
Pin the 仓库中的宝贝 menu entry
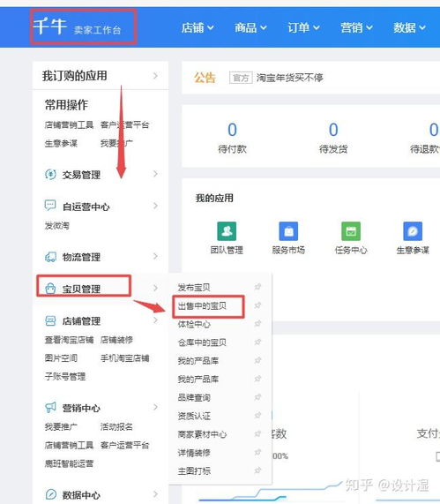(257, 342)
